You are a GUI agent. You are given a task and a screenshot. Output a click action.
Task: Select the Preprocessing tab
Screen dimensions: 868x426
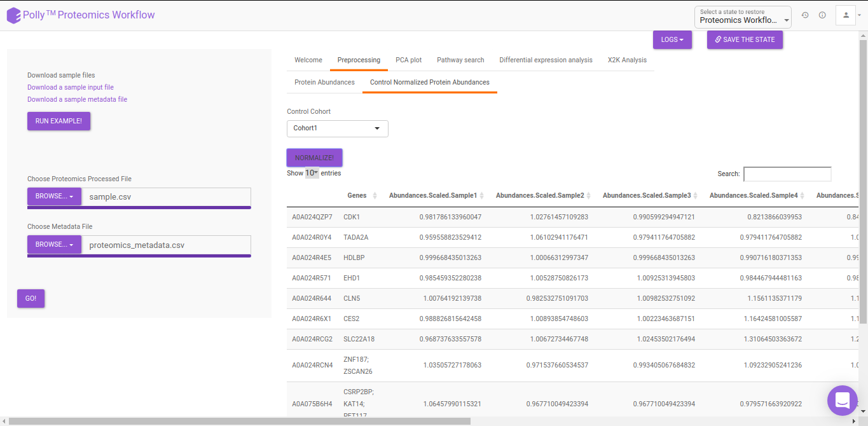pyautogui.click(x=359, y=60)
